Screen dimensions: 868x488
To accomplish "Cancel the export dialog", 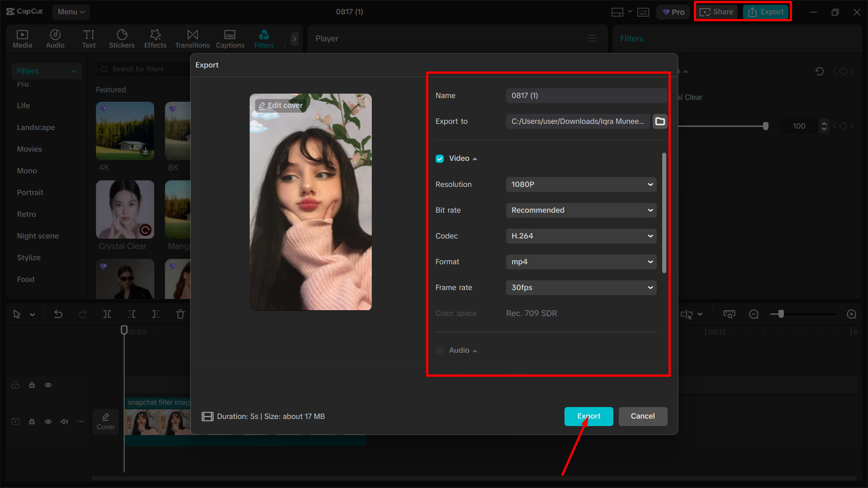I will point(643,416).
